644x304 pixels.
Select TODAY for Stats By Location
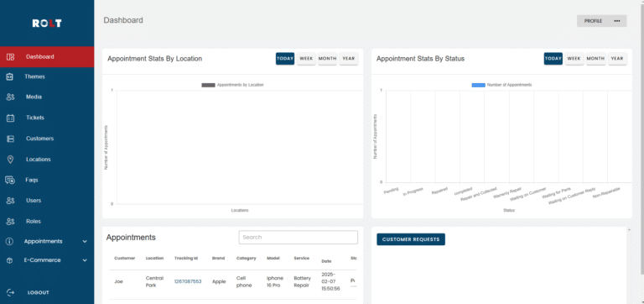285,59
